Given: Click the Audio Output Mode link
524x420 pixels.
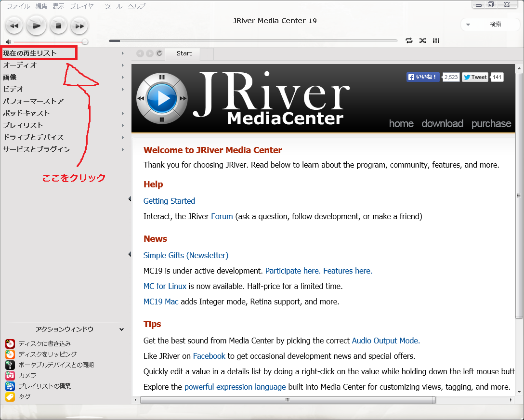Looking at the screenshot, I should pos(386,341).
